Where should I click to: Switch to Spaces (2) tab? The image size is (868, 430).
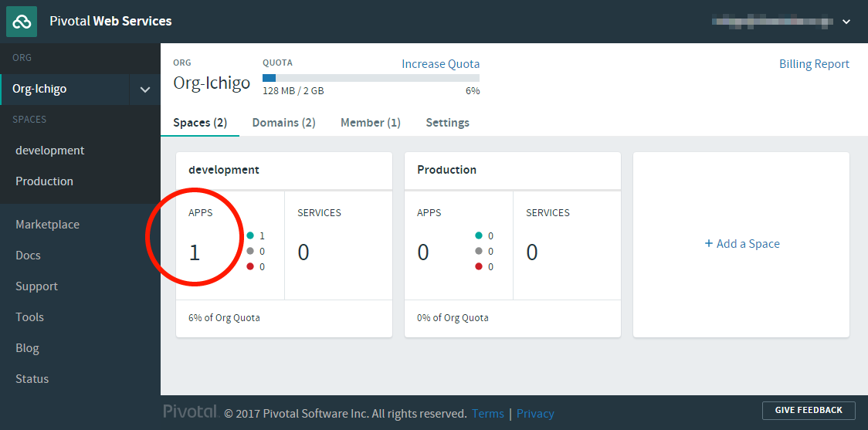coord(200,122)
